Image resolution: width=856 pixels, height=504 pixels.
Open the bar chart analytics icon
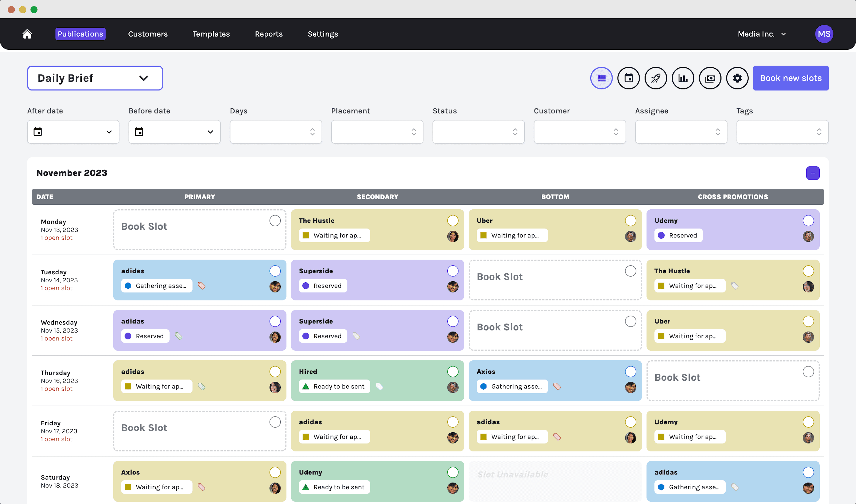click(x=683, y=78)
